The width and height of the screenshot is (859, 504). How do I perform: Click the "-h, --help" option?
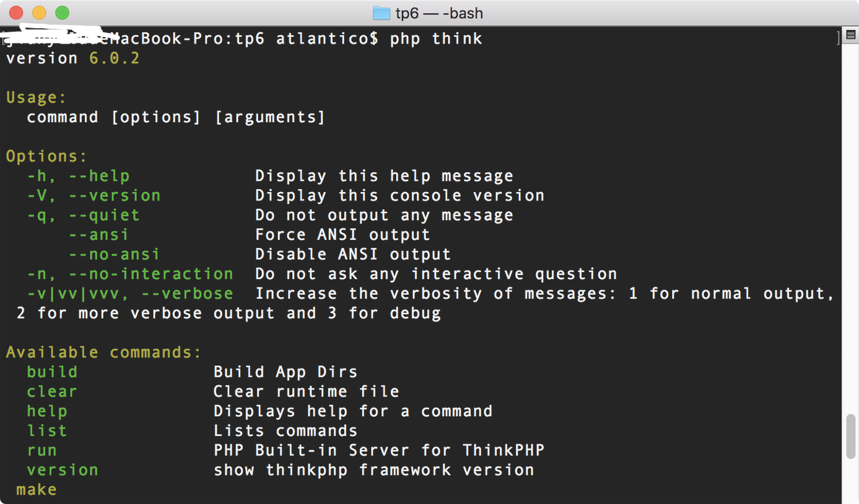pos(78,176)
